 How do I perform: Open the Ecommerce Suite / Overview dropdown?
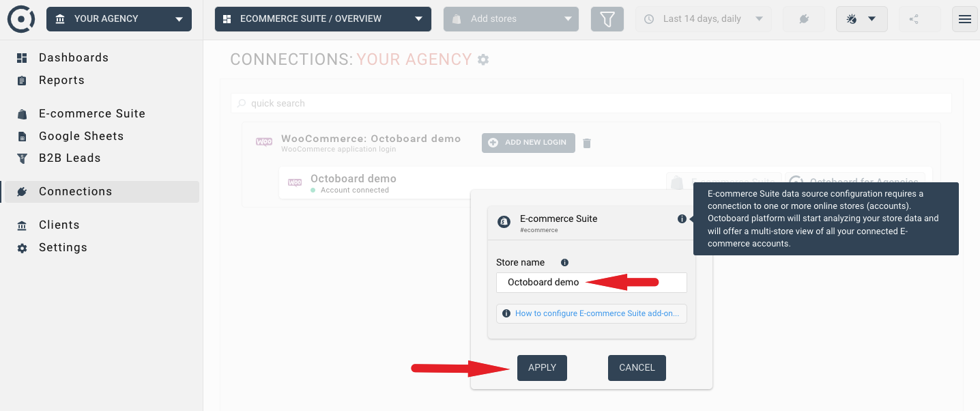click(x=323, y=19)
